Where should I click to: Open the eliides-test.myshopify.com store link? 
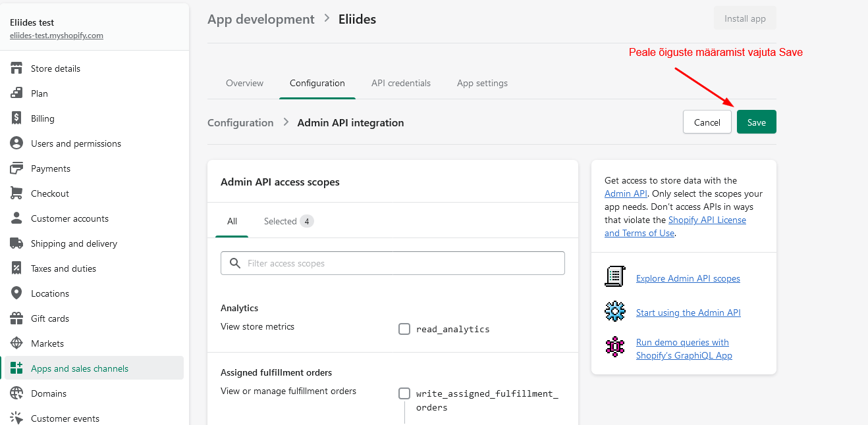coord(57,36)
